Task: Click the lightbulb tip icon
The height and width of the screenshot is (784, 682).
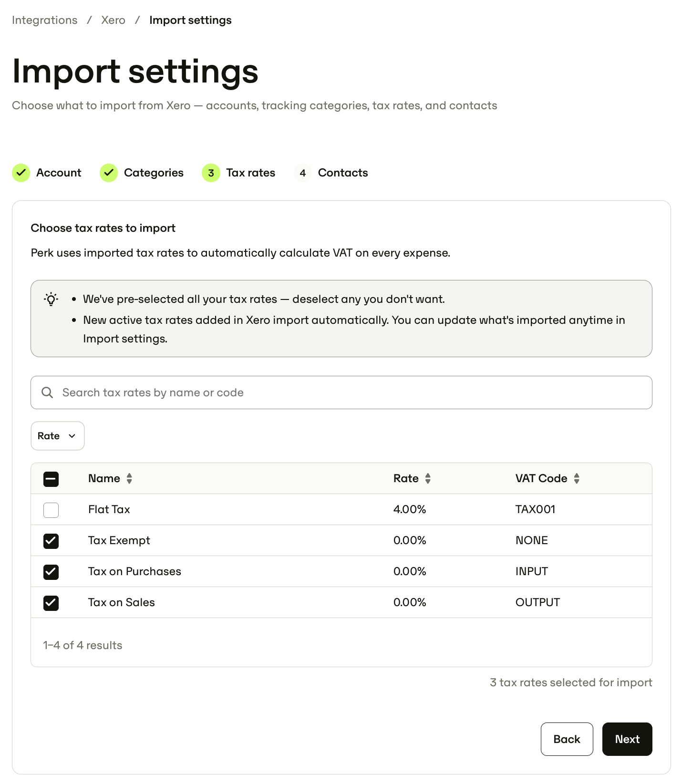Action: click(x=51, y=299)
